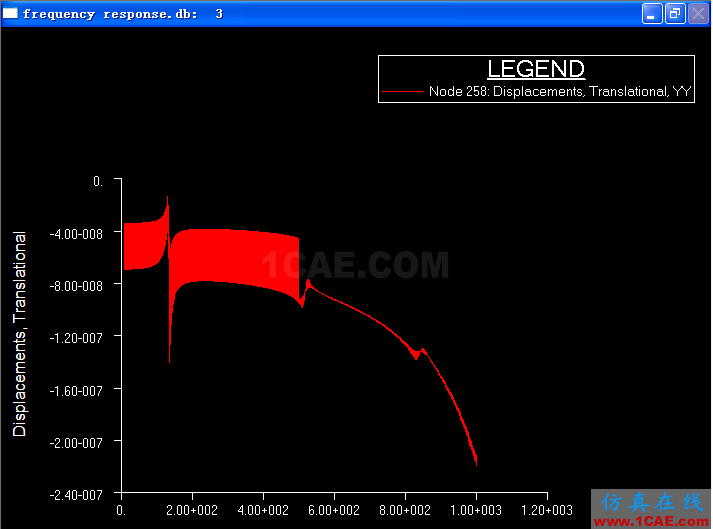Click the X axis label 4.00+002
713x529 pixels.
coord(263,510)
